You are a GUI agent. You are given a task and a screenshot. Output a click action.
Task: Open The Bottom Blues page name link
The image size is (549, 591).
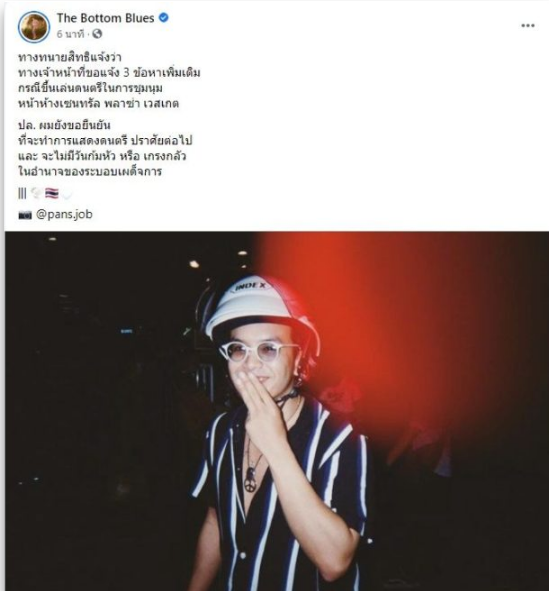pyautogui.click(x=106, y=18)
